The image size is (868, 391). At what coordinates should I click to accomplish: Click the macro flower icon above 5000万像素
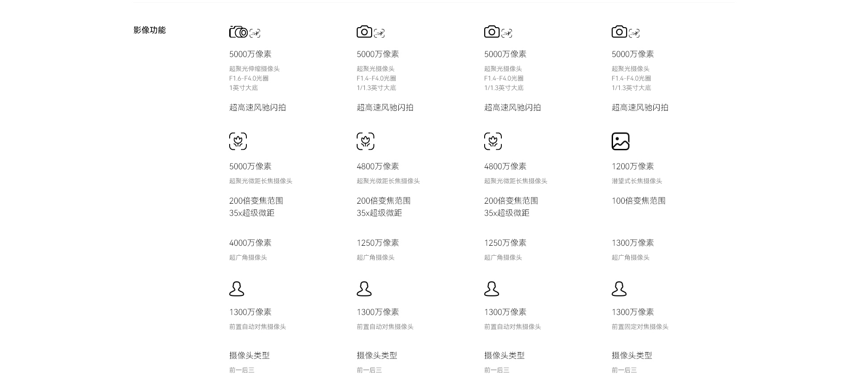pos(238,141)
